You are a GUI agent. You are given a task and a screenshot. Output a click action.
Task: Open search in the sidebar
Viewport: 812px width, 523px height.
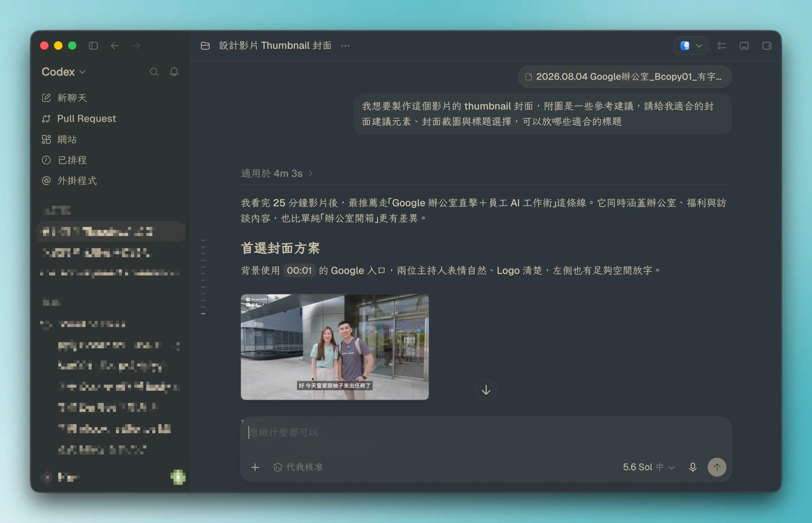[154, 72]
